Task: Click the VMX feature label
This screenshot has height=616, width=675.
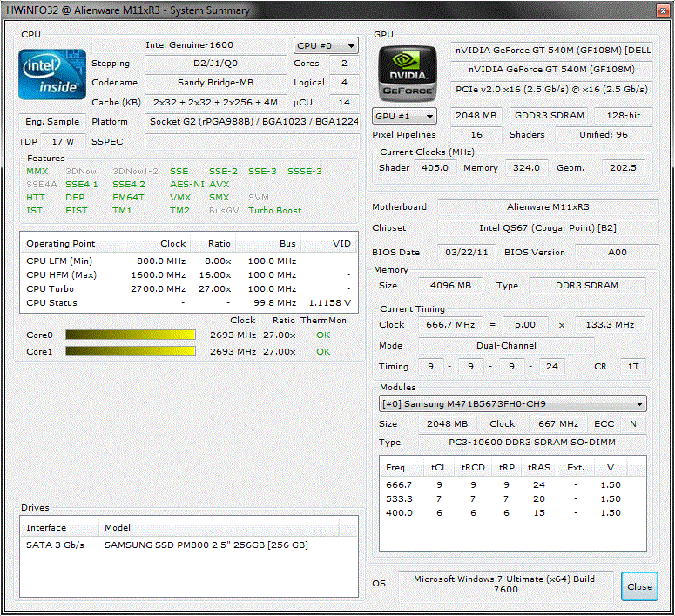Action: pyautogui.click(x=180, y=197)
